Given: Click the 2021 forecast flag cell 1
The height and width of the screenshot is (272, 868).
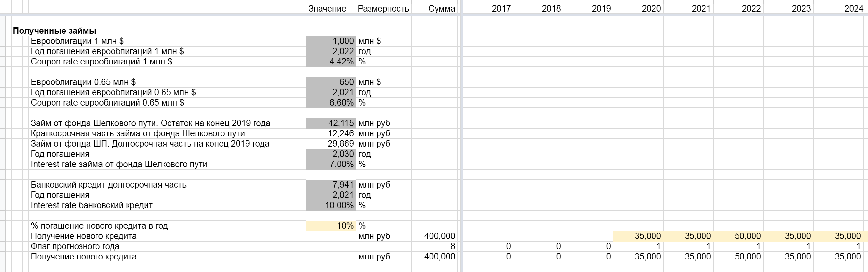Looking at the screenshot, I should pyautogui.click(x=688, y=247).
